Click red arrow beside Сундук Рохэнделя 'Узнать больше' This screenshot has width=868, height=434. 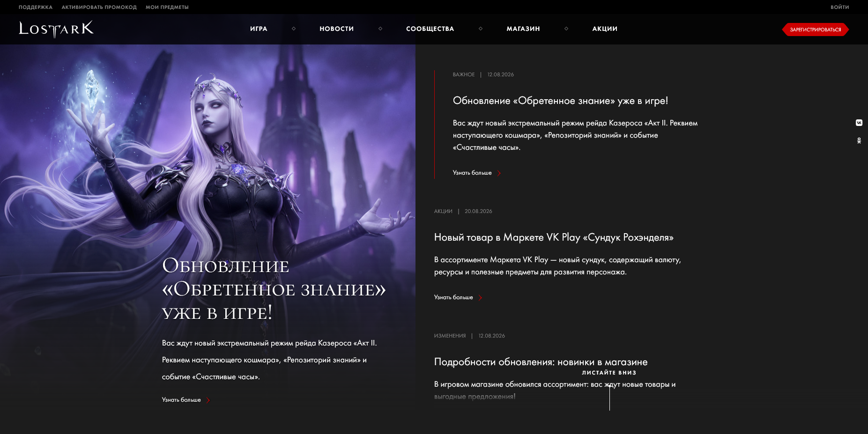tap(480, 297)
